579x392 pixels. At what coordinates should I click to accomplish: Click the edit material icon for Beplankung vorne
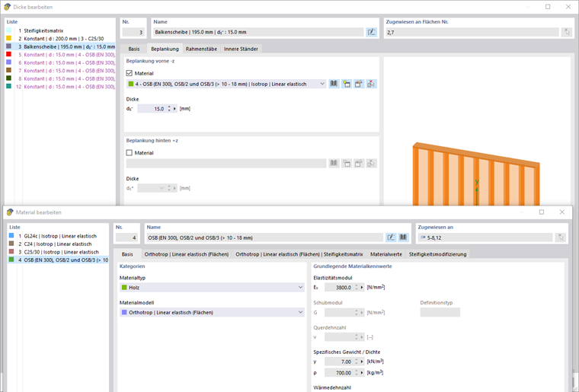click(359, 84)
